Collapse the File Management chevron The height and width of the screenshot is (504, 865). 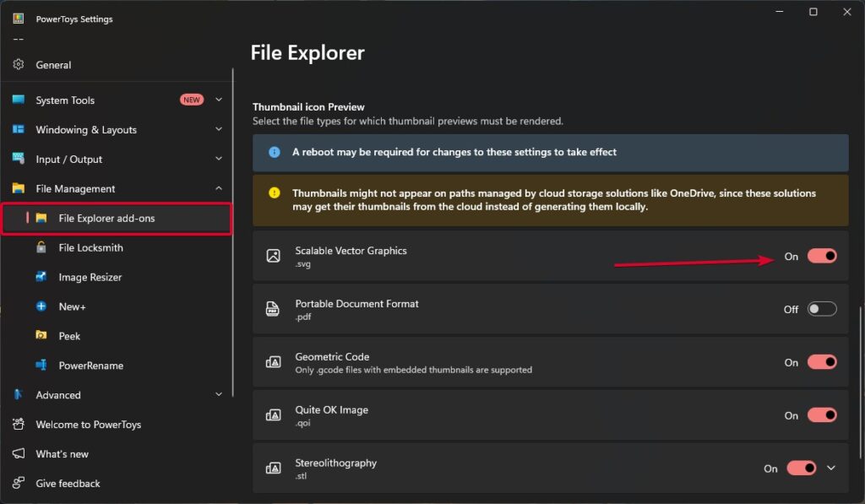coord(219,188)
